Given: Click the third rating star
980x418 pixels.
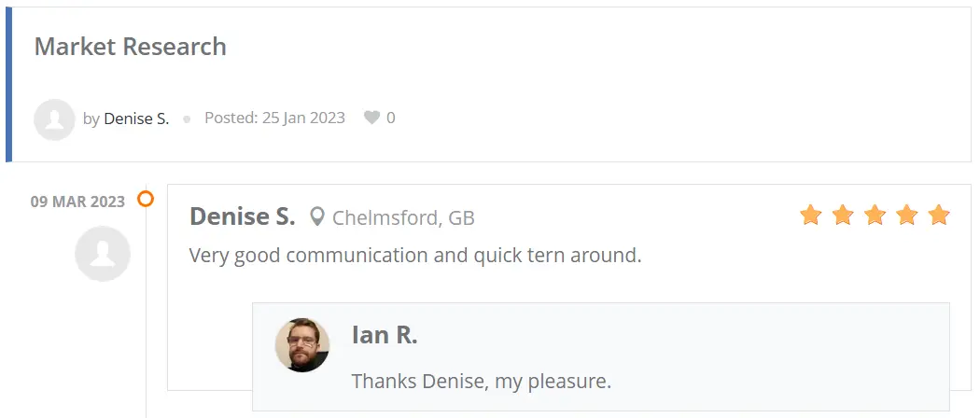Looking at the screenshot, I should tap(875, 215).
